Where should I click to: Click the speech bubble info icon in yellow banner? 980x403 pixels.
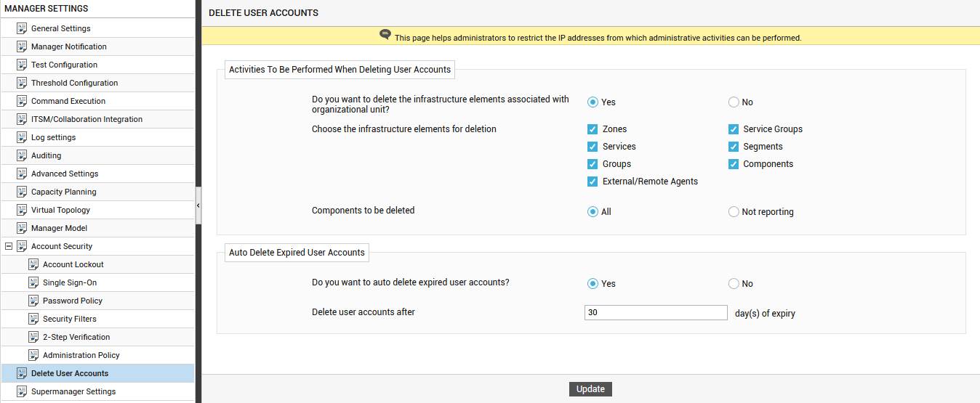pos(385,35)
